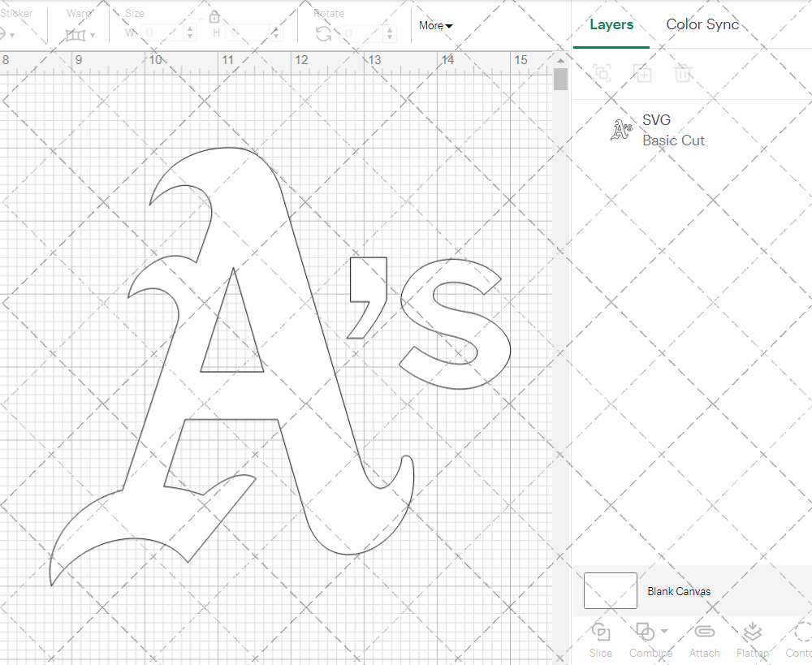This screenshot has width=812, height=665.
Task: Click the Blank Canvas swatch
Action: point(610,590)
